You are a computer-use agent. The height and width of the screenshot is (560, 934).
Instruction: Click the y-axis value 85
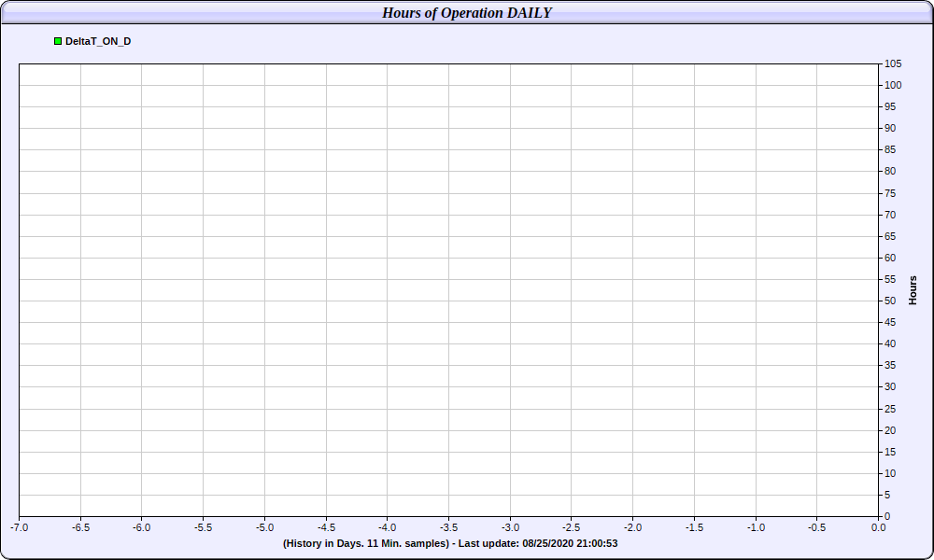890,149
